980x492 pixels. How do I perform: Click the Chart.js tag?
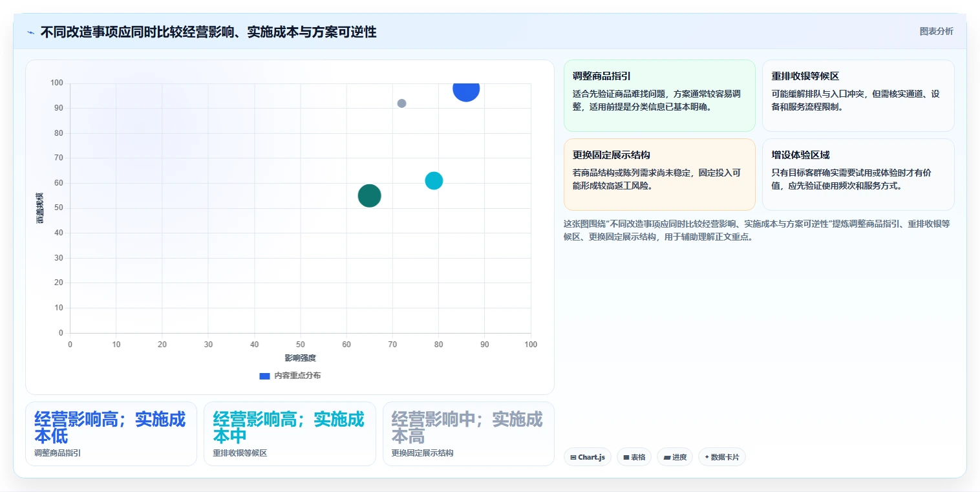click(x=588, y=457)
